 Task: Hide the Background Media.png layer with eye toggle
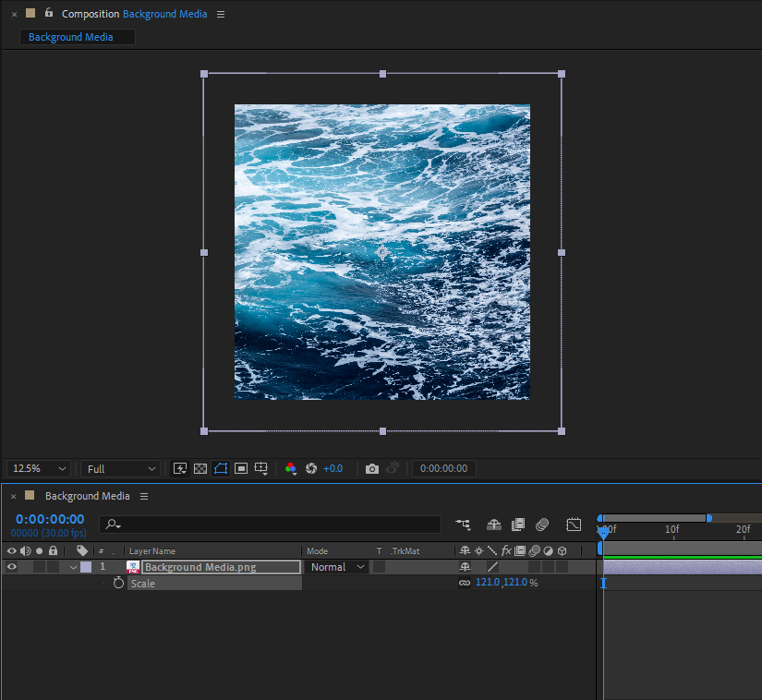[12, 566]
